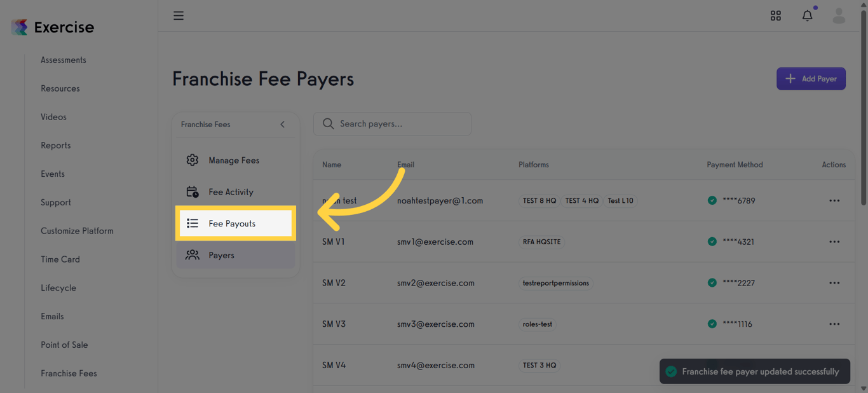Open Point of Sale from the sidebar
This screenshot has height=393, width=868.
pyautogui.click(x=64, y=345)
